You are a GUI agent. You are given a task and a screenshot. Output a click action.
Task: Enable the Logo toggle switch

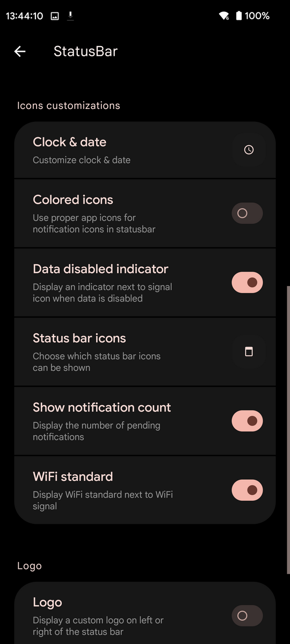[247, 616]
